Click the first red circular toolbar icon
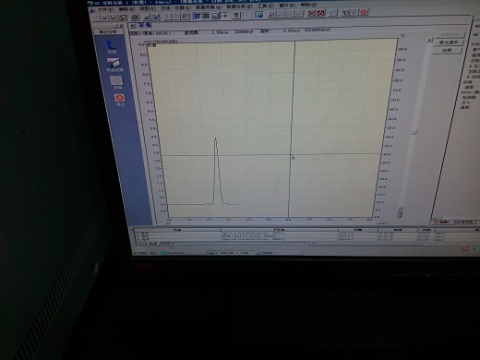The height and width of the screenshot is (360, 480). pyautogui.click(x=311, y=13)
